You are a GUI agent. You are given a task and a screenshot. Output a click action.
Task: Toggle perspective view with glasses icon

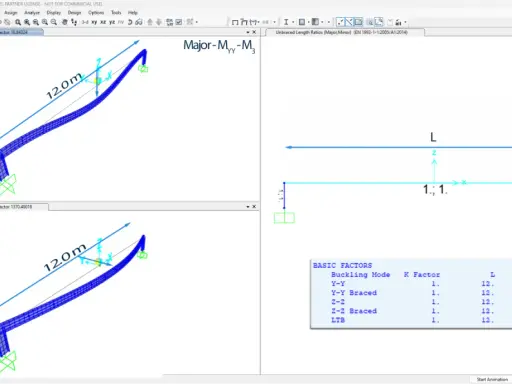pos(139,22)
